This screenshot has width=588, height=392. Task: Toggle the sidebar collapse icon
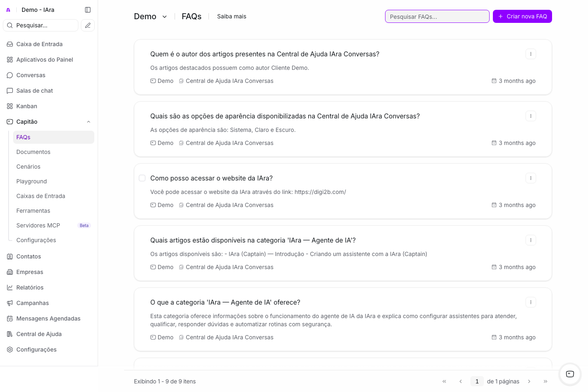(88, 10)
